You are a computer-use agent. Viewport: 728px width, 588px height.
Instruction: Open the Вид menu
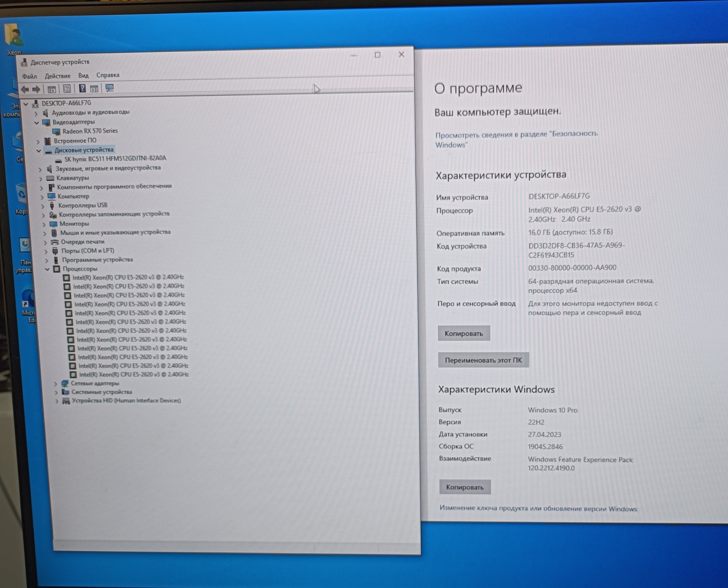(x=83, y=76)
